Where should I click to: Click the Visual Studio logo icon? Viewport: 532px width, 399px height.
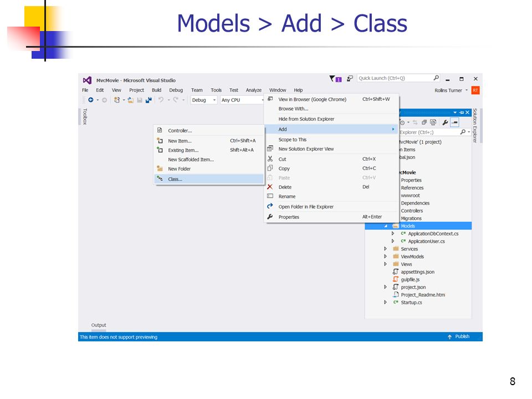tap(87, 80)
